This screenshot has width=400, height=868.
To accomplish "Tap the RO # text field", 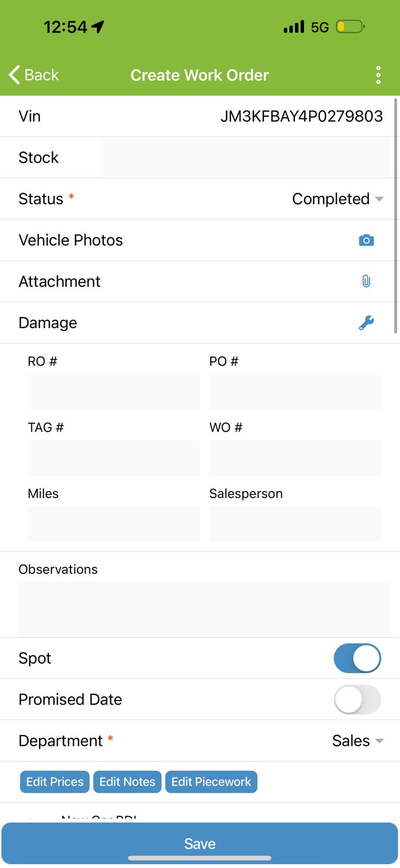I will (113, 392).
